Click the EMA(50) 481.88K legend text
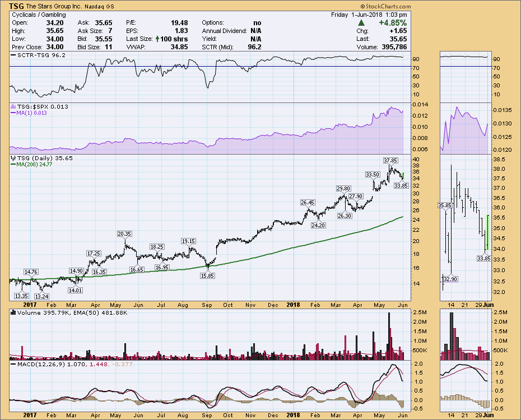 point(100,312)
